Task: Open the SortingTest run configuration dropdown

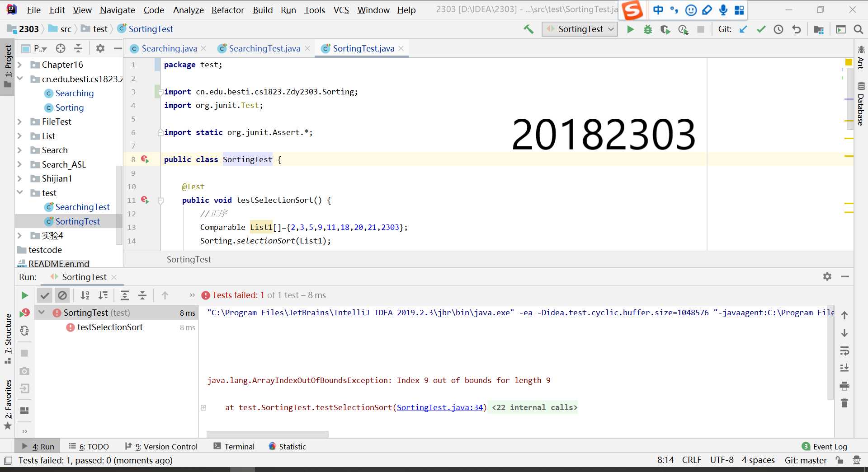Action: [x=580, y=29]
